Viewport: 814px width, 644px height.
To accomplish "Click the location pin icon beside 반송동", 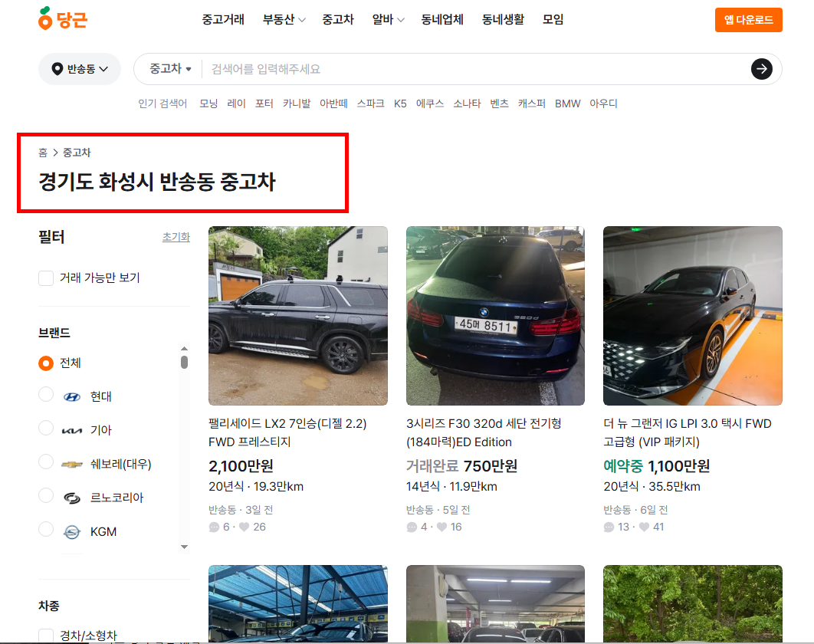I will point(57,68).
